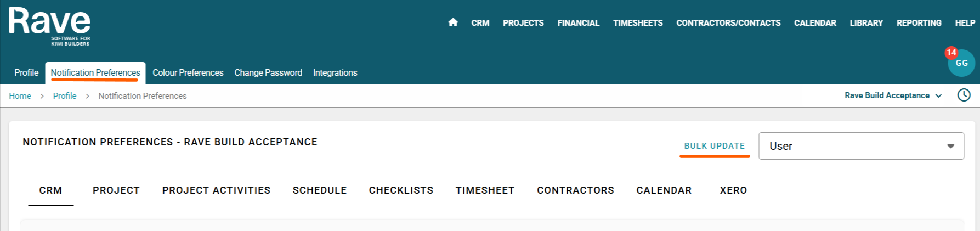Image resolution: width=980 pixels, height=231 pixels.
Task: Click the Home house icon
Action: click(453, 22)
